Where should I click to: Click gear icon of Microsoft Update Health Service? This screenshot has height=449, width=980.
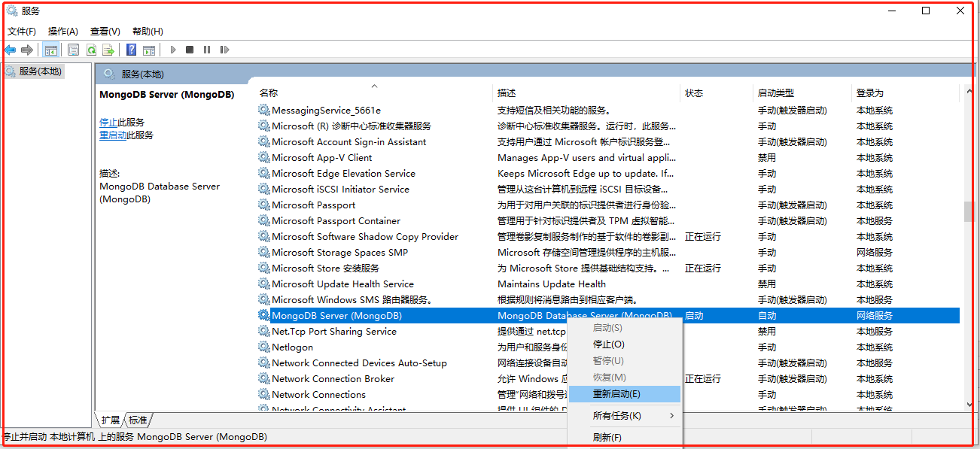coord(264,284)
